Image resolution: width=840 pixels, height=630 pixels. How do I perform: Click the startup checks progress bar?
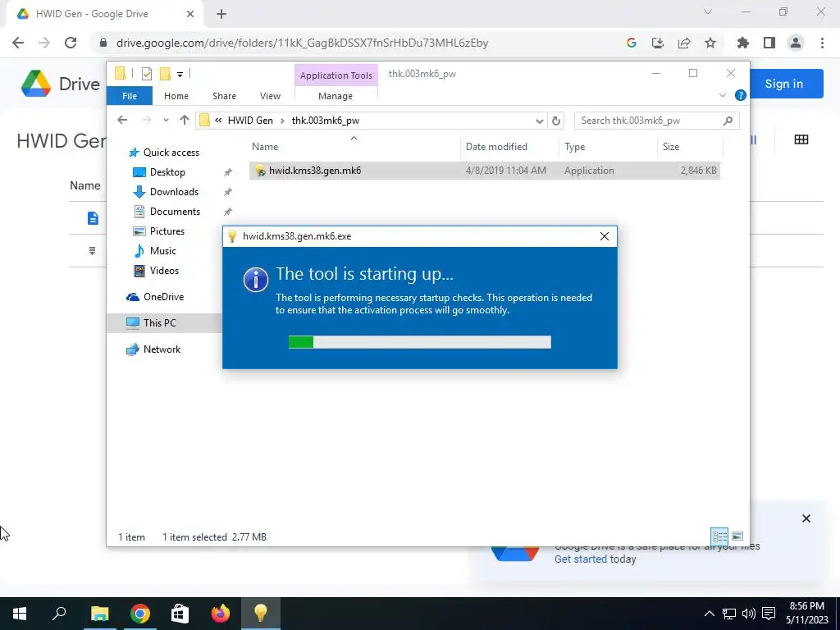[x=419, y=342]
